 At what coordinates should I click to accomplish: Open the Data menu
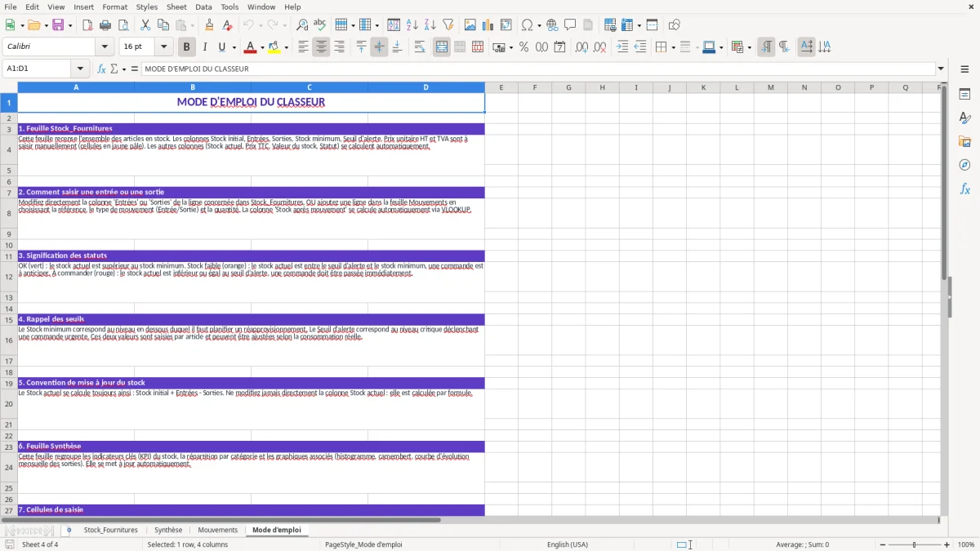[203, 7]
